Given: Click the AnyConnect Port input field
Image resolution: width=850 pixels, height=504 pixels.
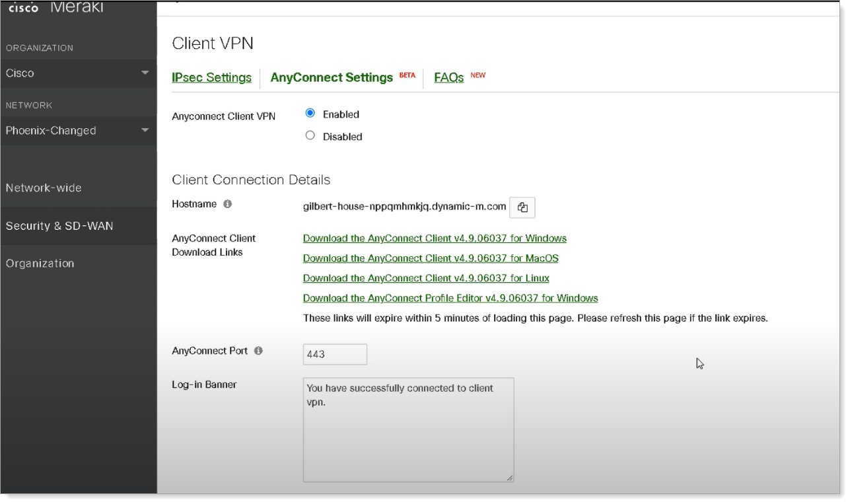Looking at the screenshot, I should click(334, 354).
